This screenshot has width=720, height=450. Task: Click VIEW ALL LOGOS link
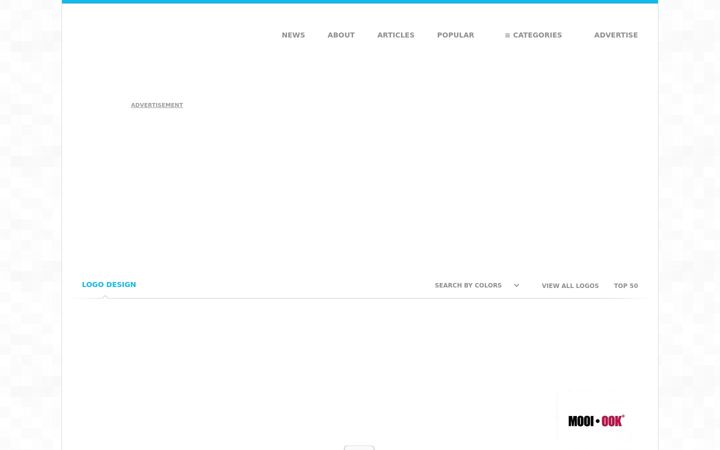click(570, 286)
